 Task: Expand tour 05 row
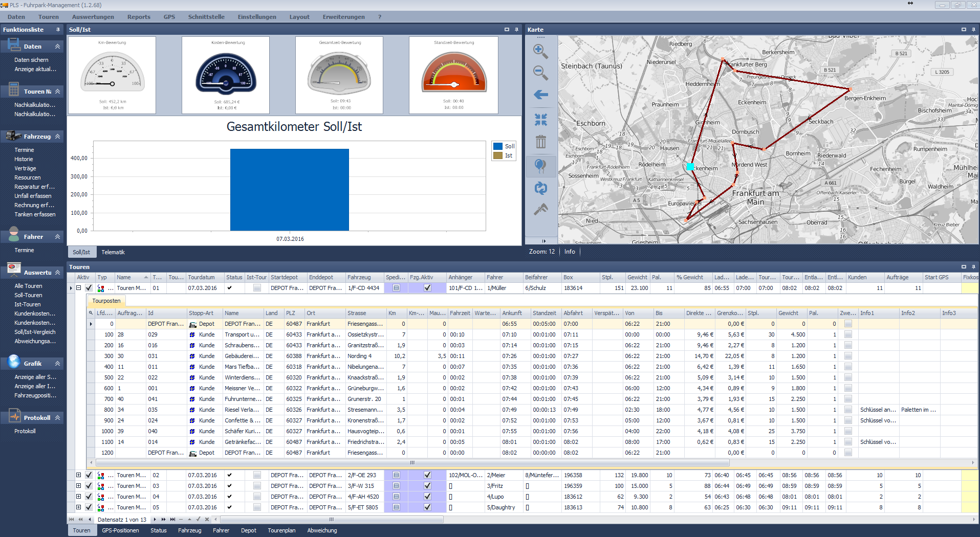coord(79,507)
